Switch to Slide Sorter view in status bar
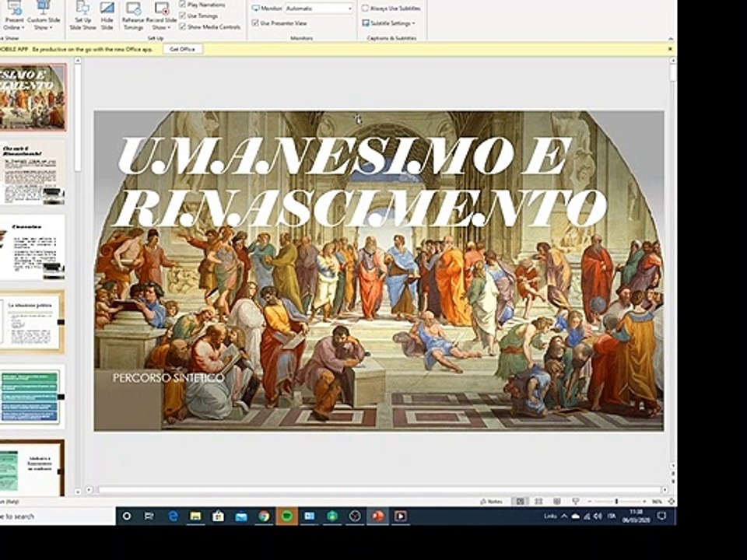 [x=538, y=502]
